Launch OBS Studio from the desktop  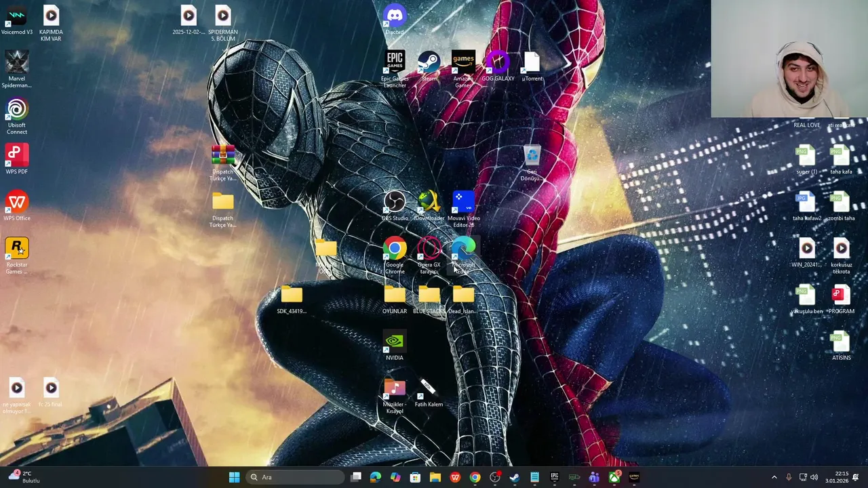coord(395,206)
